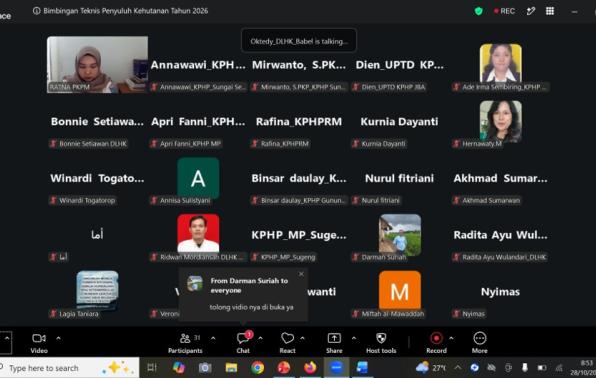The image size is (596, 378).
Task: Open chat message from Darman Suriah
Action: [243, 294]
